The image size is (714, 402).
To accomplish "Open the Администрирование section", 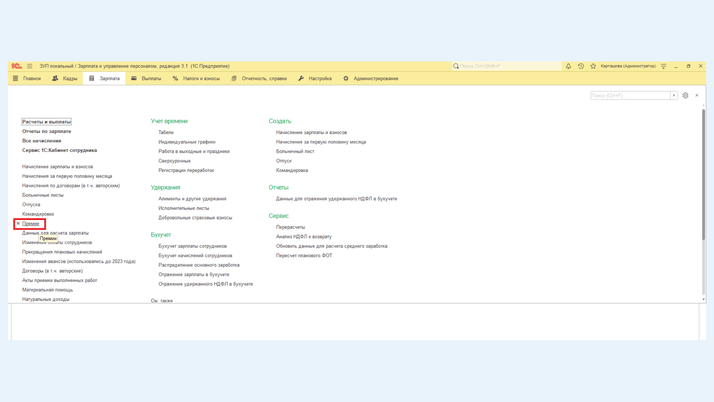I will tap(371, 78).
